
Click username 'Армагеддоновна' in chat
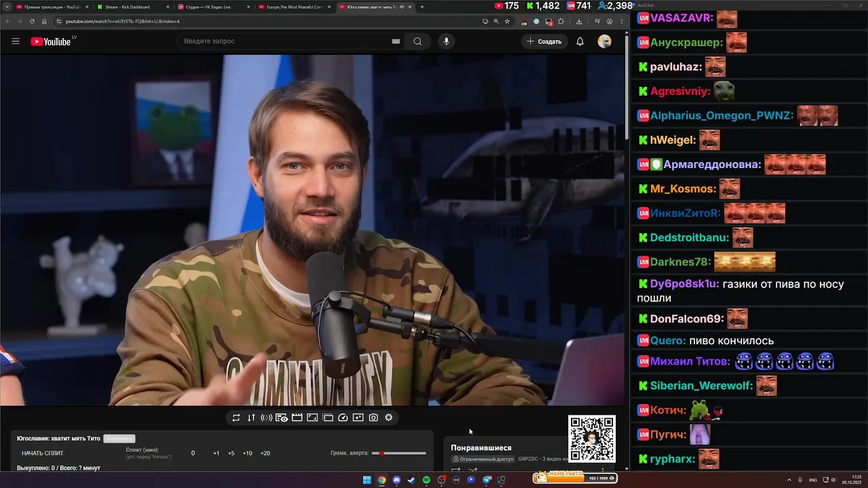pyautogui.click(x=712, y=164)
